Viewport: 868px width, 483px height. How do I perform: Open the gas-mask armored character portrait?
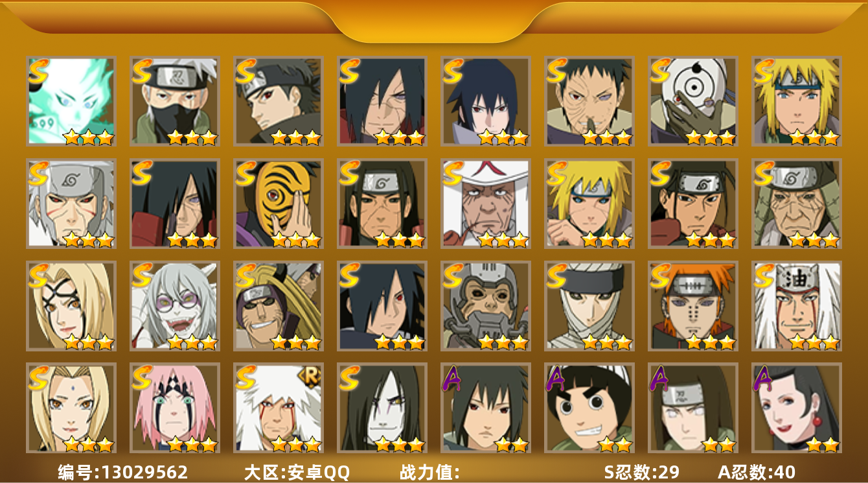coord(486,306)
